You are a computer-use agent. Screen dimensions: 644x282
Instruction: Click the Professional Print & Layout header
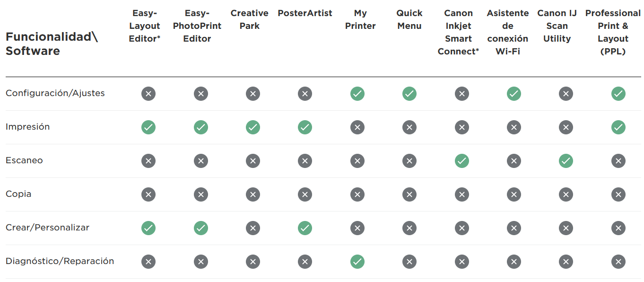(613, 32)
